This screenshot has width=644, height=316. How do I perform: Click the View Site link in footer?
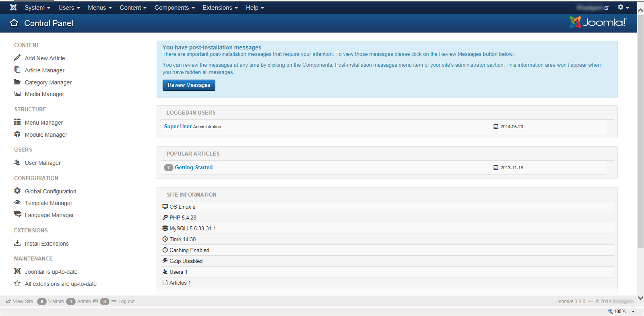pos(23,301)
